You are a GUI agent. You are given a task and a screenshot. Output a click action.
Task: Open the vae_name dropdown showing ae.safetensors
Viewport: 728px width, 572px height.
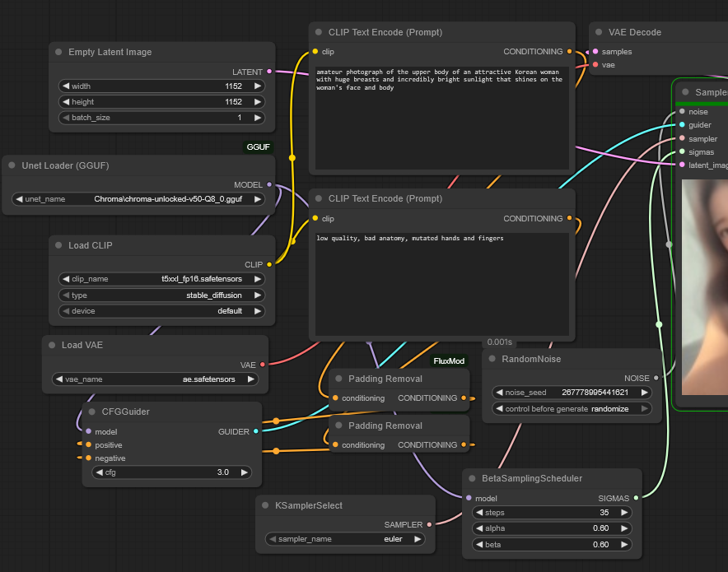tap(155, 379)
